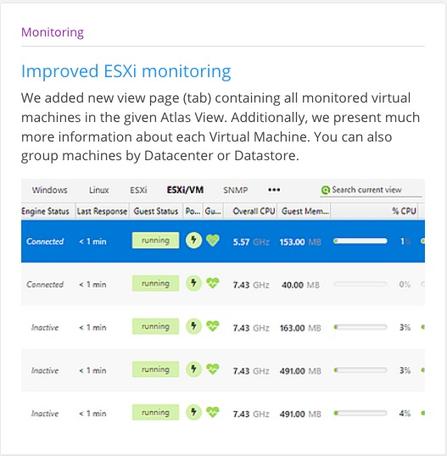
Task: Click the running badge in the 163.00 MB row
Action: [x=155, y=326]
